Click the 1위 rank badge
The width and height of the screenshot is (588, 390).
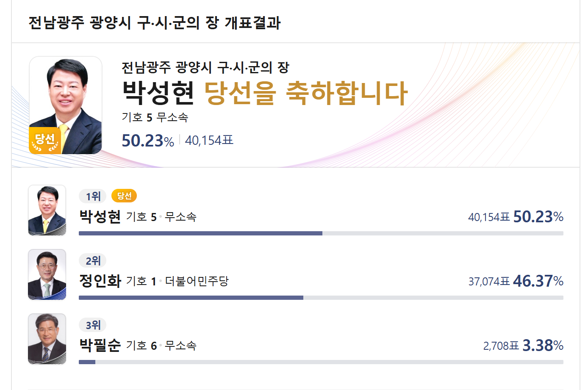[x=93, y=196]
